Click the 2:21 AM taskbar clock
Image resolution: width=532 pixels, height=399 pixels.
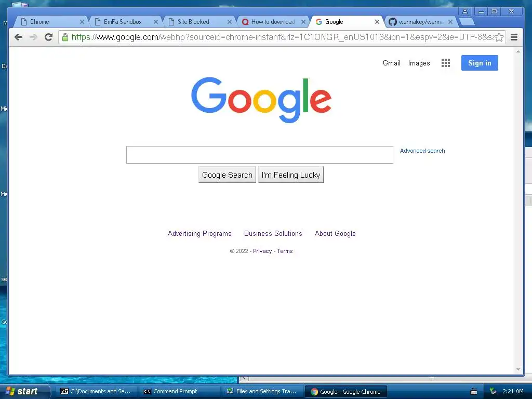click(513, 391)
